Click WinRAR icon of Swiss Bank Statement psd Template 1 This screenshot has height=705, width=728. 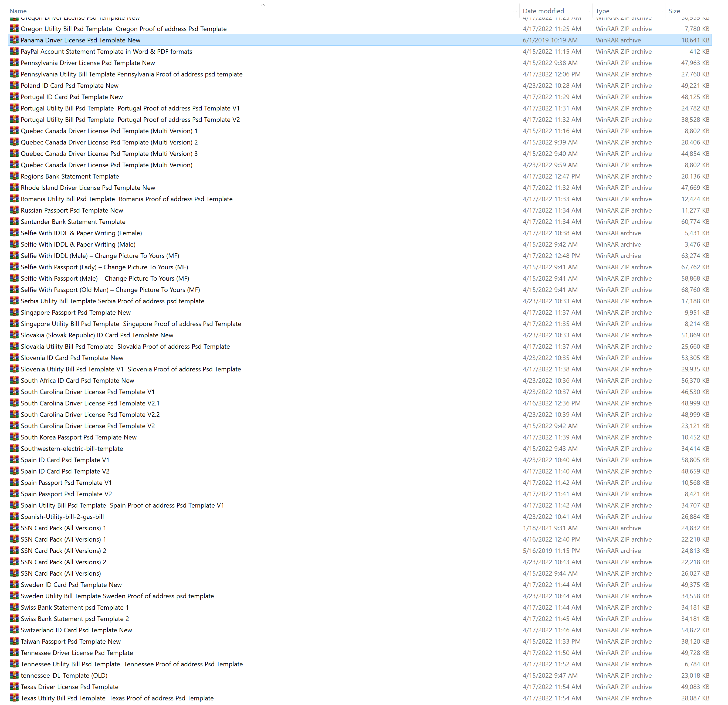[x=14, y=607]
